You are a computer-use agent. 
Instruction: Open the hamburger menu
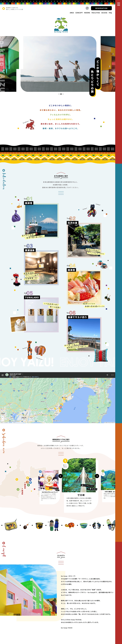(x=119, y=4)
